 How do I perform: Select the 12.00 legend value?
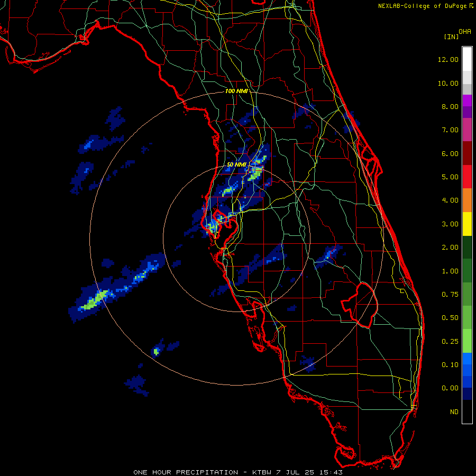tap(448, 59)
